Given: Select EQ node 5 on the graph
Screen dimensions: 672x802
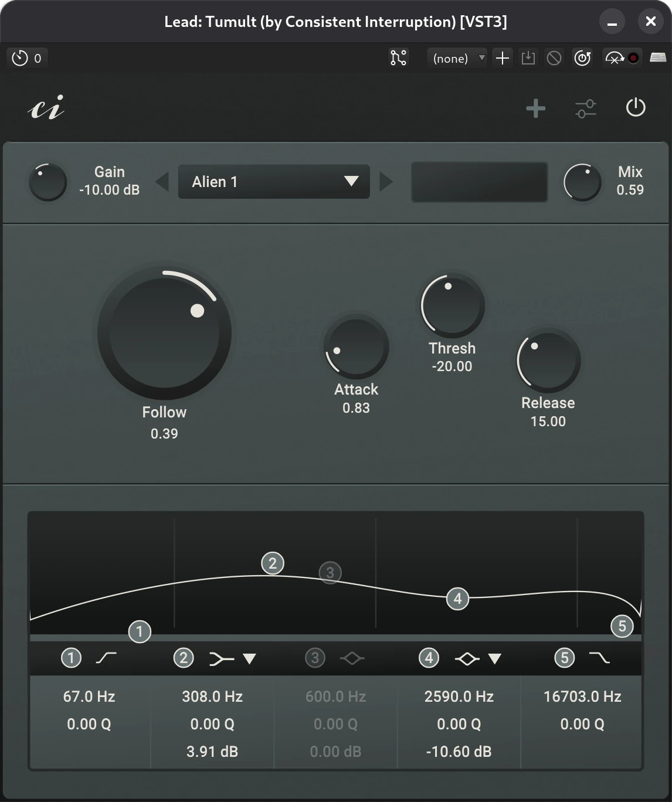Looking at the screenshot, I should (622, 626).
